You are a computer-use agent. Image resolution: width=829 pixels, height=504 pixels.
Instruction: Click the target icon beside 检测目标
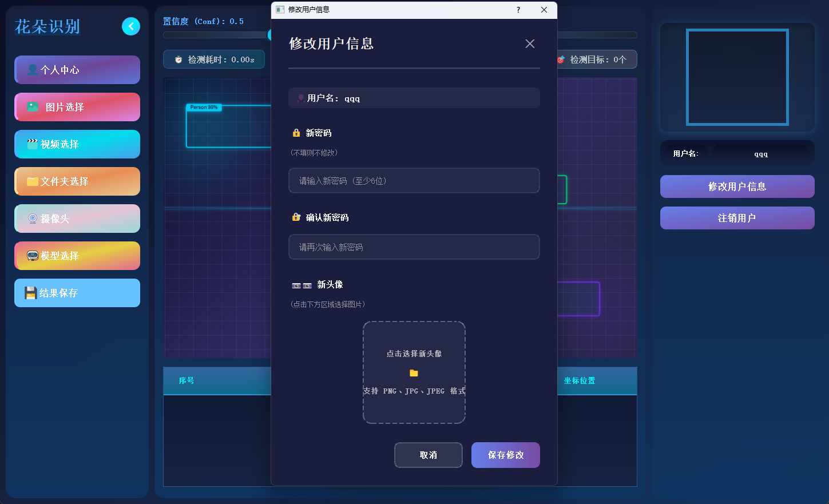click(x=561, y=59)
